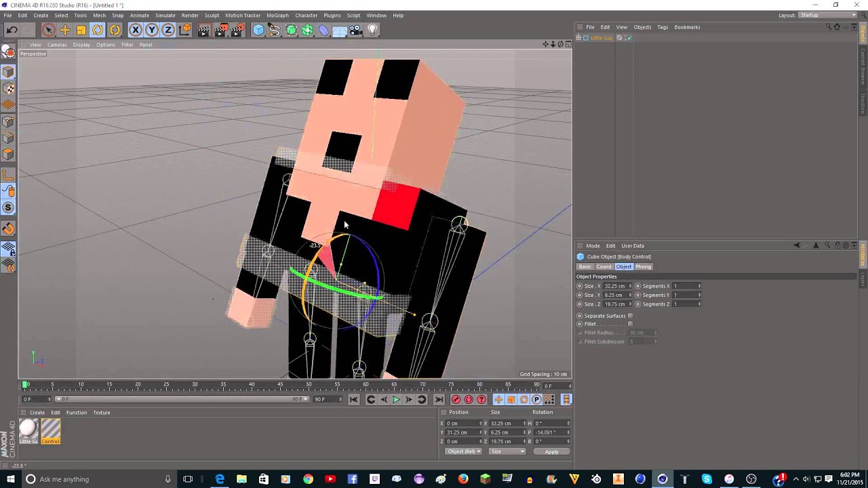
Task: Open the green generators (subdivision) icon
Action: [x=291, y=30]
